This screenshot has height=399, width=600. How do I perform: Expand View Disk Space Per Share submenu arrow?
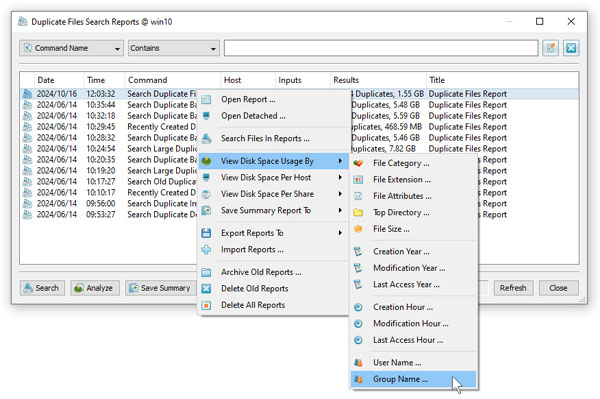pyautogui.click(x=340, y=194)
